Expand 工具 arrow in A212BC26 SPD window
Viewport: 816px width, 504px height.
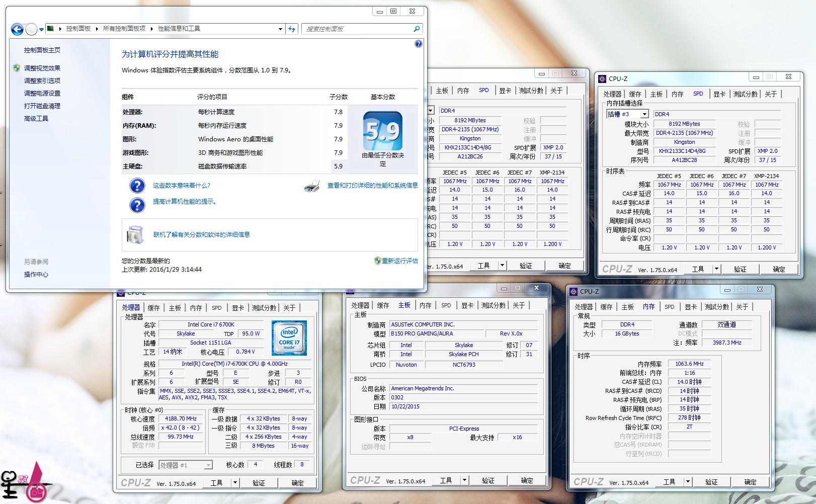click(x=502, y=266)
